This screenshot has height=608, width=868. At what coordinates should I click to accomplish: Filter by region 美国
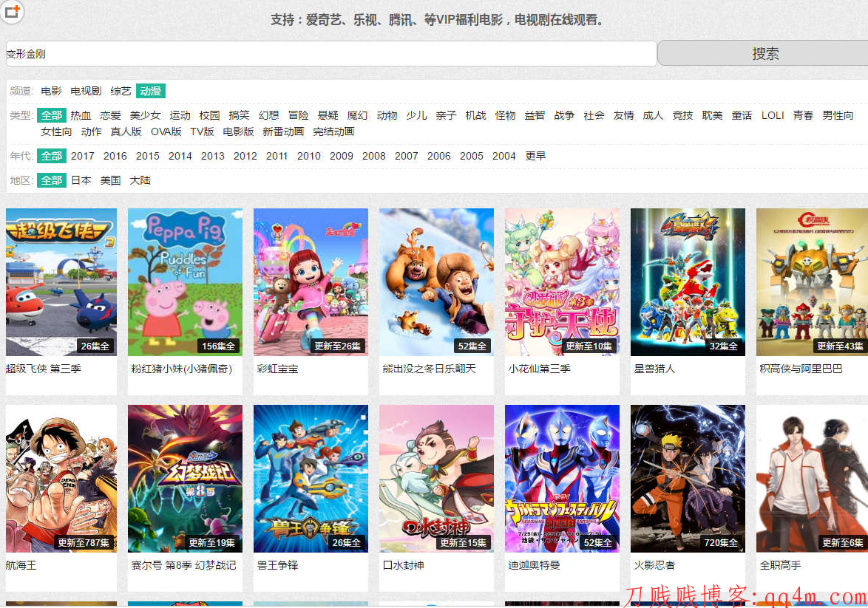(x=111, y=180)
